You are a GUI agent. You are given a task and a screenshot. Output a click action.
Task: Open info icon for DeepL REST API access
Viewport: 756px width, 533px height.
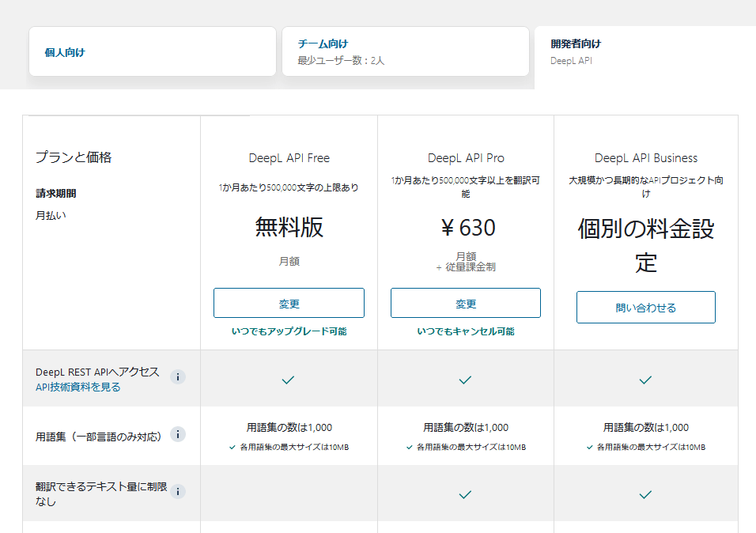click(x=178, y=376)
